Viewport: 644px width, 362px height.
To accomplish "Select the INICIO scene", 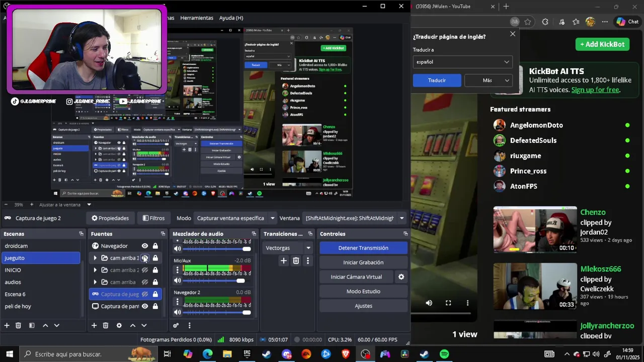I will pos(41,270).
